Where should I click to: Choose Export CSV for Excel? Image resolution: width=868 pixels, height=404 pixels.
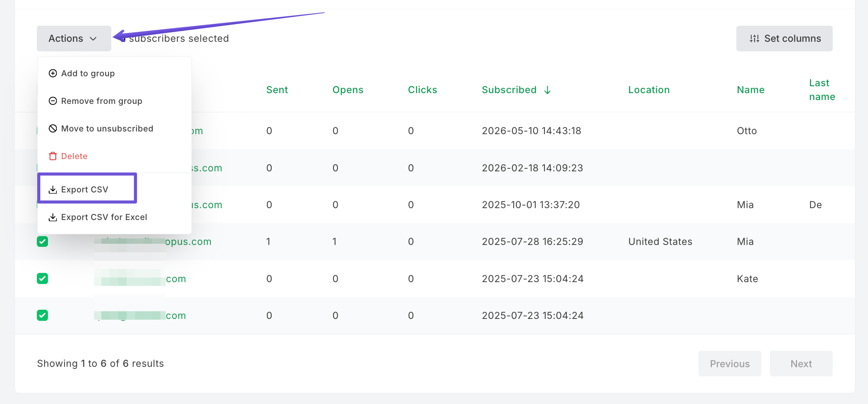114,217
